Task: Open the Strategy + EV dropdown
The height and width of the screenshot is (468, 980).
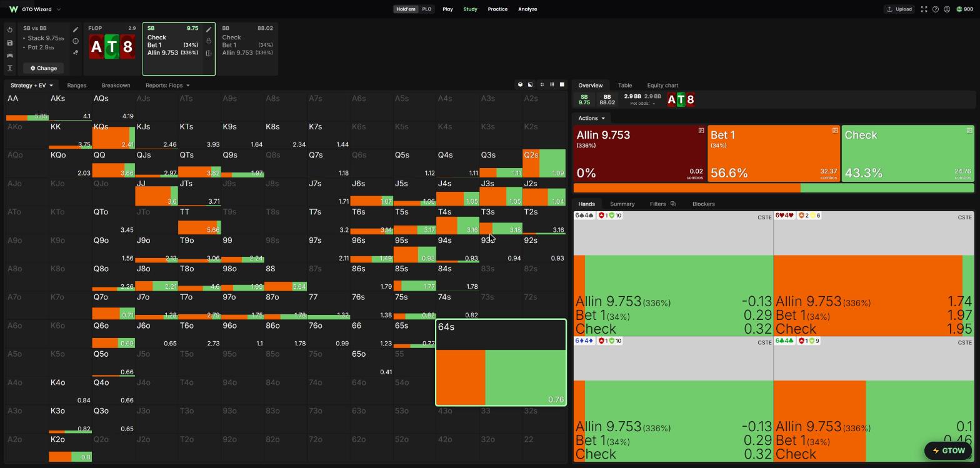Action: click(31, 85)
